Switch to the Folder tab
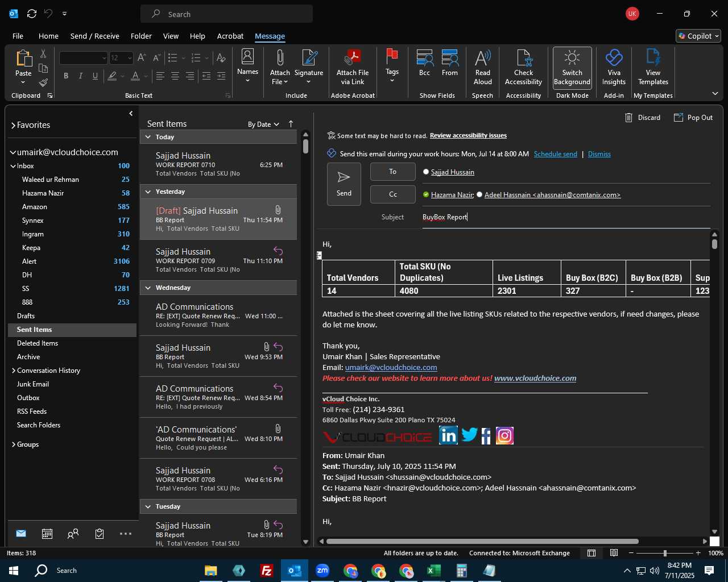 pos(141,36)
